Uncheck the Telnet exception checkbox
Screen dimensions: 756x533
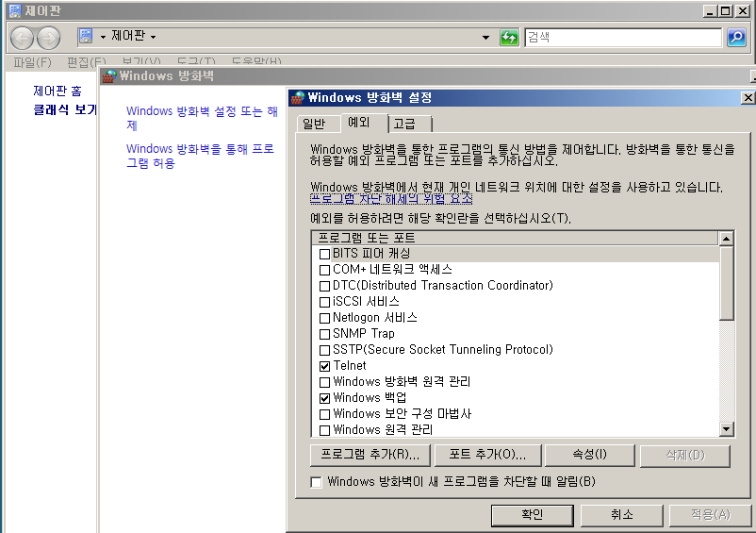[x=324, y=366]
